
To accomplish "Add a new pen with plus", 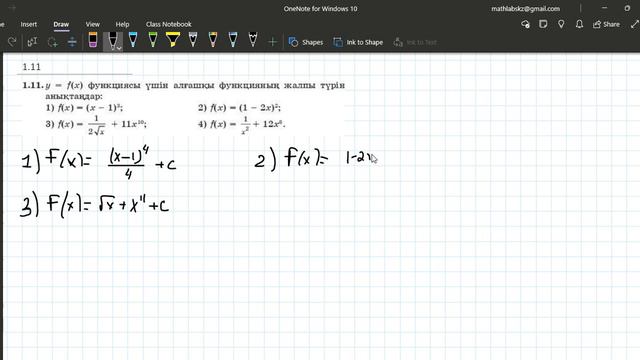I will 273,42.
